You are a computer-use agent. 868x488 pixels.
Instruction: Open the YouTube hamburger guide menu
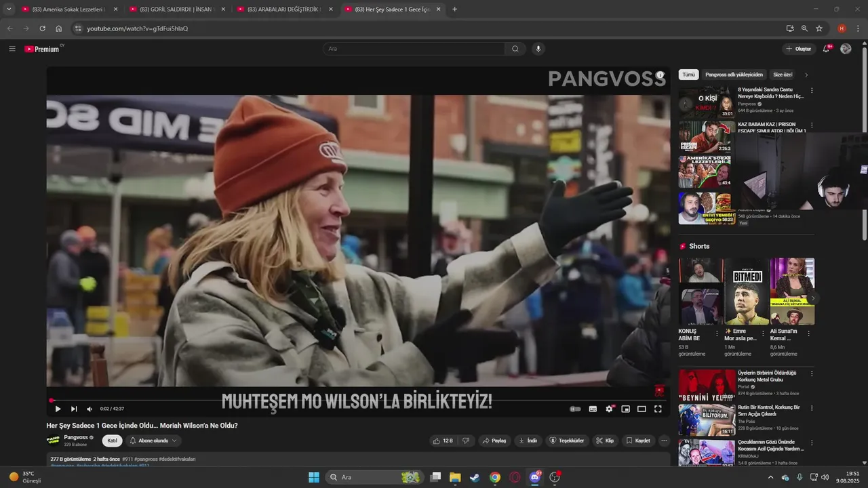12,49
